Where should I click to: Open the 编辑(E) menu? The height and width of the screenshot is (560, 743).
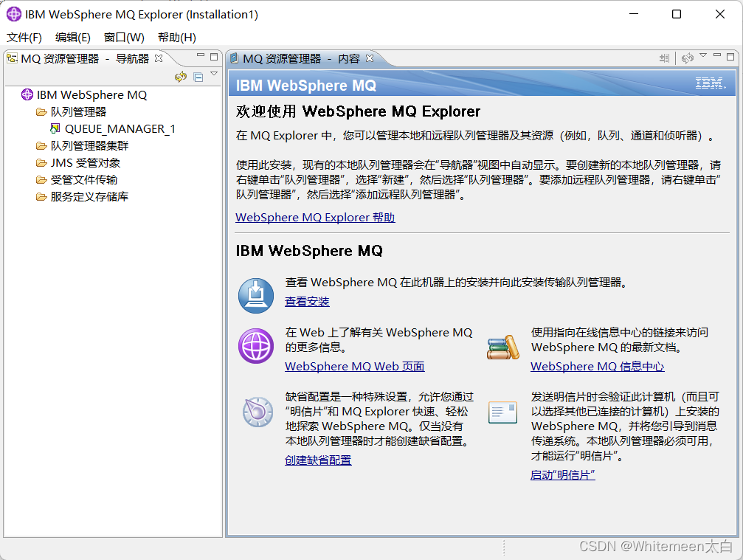point(72,38)
